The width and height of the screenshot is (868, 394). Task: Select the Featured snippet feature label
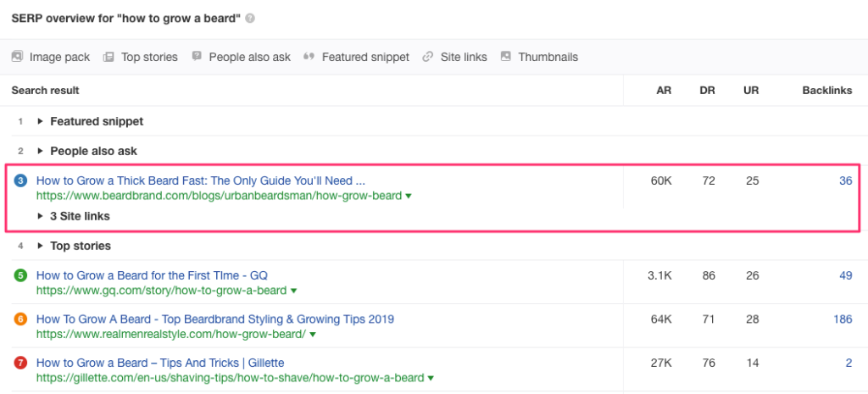click(365, 57)
